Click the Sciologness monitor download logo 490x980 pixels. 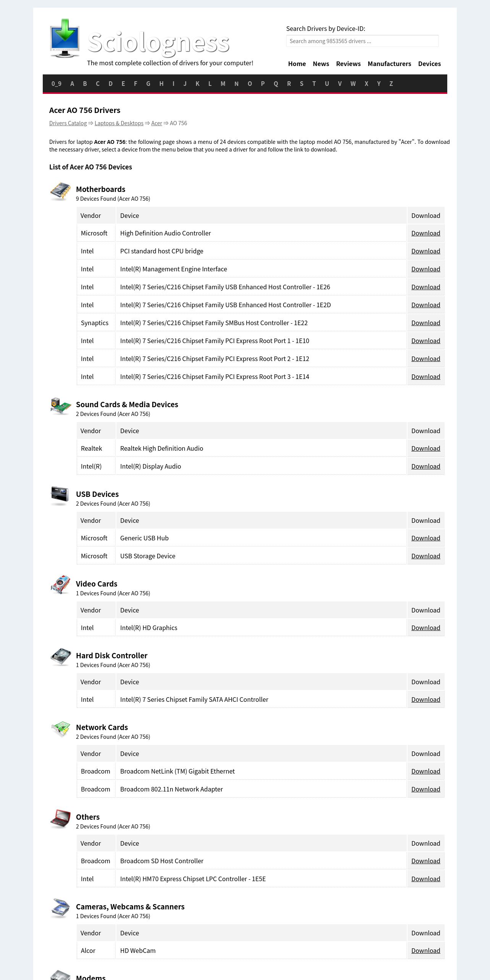point(65,38)
